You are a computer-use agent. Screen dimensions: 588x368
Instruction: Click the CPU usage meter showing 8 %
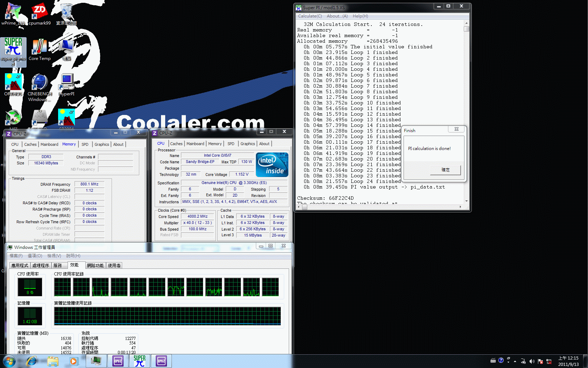click(30, 287)
